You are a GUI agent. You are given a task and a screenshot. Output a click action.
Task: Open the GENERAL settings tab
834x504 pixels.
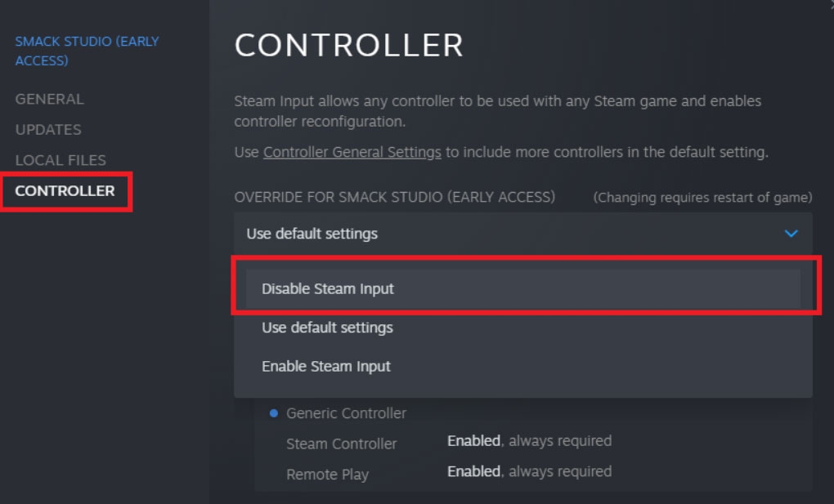49,99
